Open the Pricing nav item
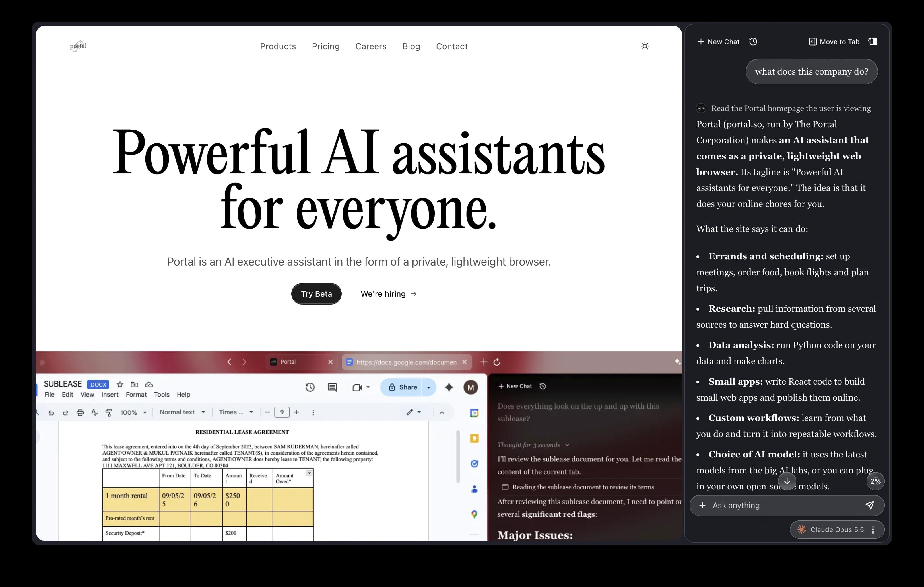Viewport: 924px width, 587px height. [325, 46]
